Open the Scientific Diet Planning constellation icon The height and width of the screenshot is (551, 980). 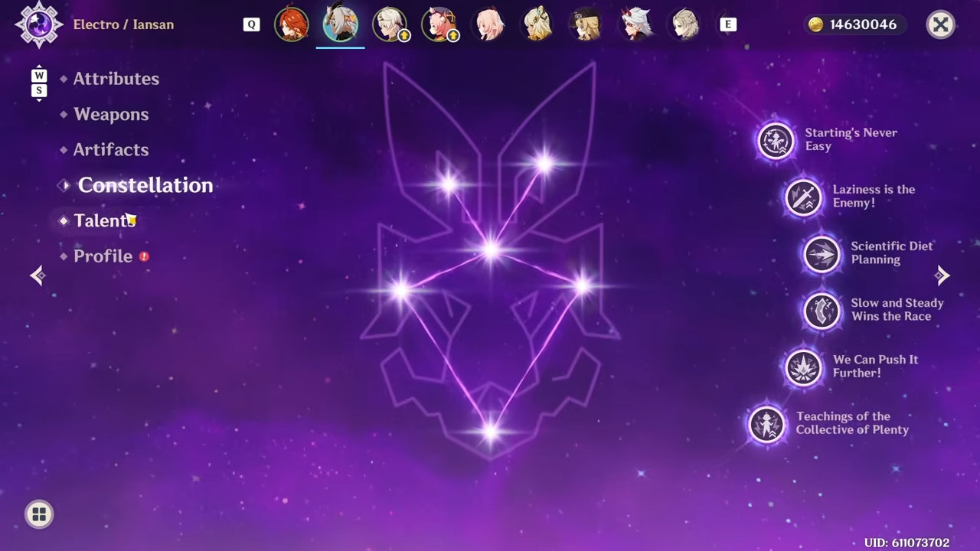822,254
